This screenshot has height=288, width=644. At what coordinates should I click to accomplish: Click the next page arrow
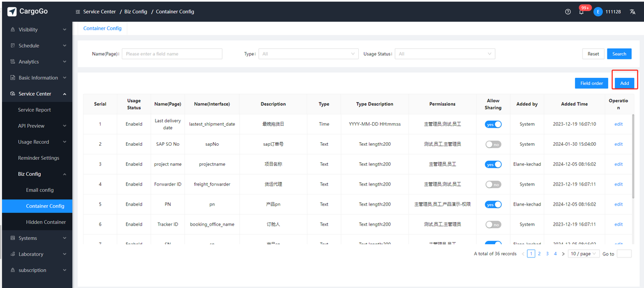563,254
